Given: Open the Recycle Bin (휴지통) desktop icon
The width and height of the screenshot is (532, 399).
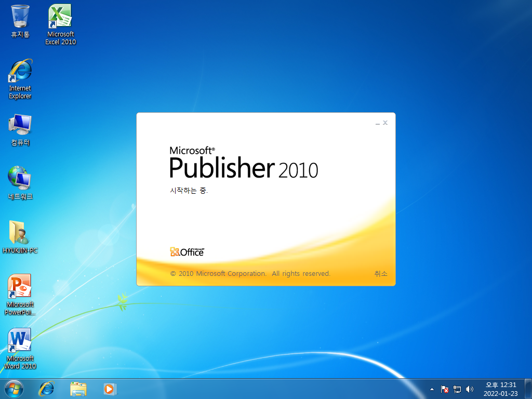Looking at the screenshot, I should tap(20, 21).
